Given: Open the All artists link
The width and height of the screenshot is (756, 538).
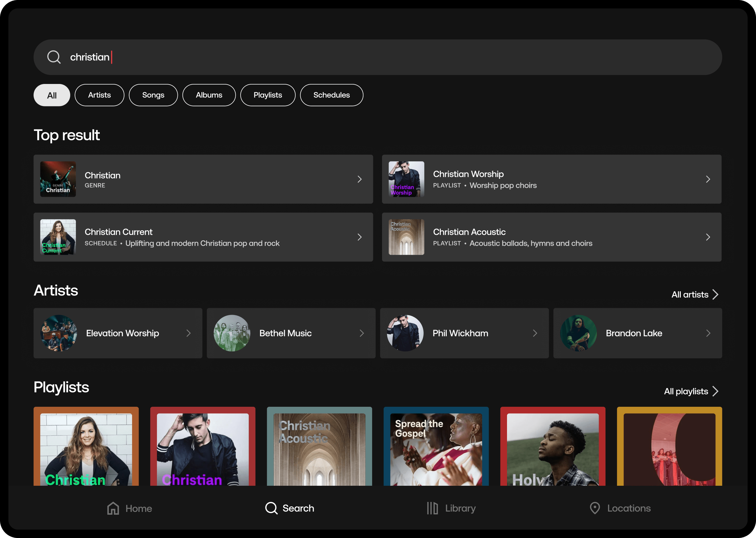Looking at the screenshot, I should coord(694,295).
